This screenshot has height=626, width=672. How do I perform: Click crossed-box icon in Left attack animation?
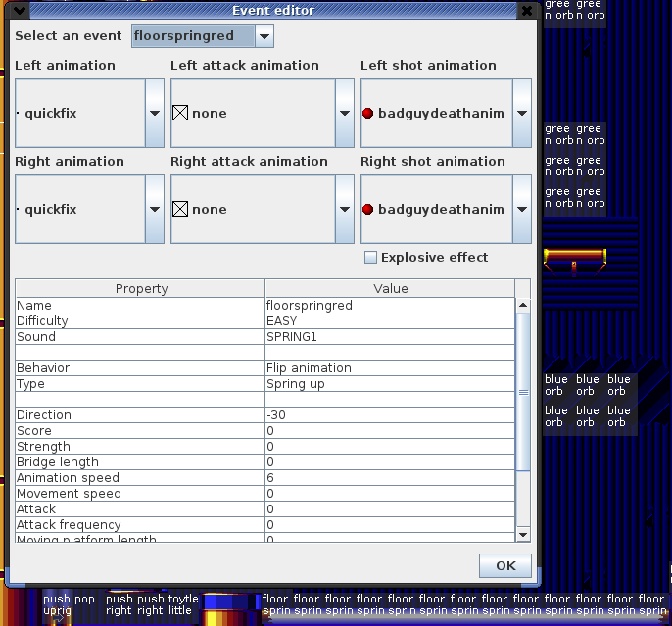(180, 113)
